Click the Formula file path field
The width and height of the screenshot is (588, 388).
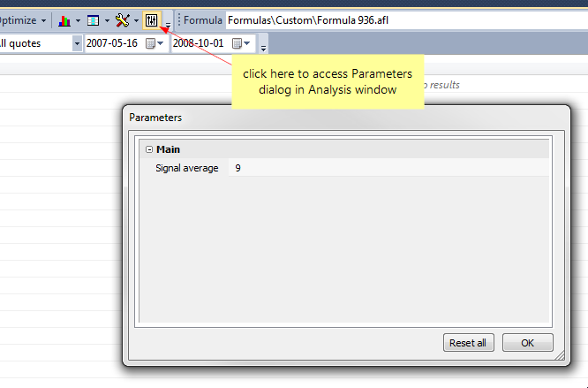point(406,20)
